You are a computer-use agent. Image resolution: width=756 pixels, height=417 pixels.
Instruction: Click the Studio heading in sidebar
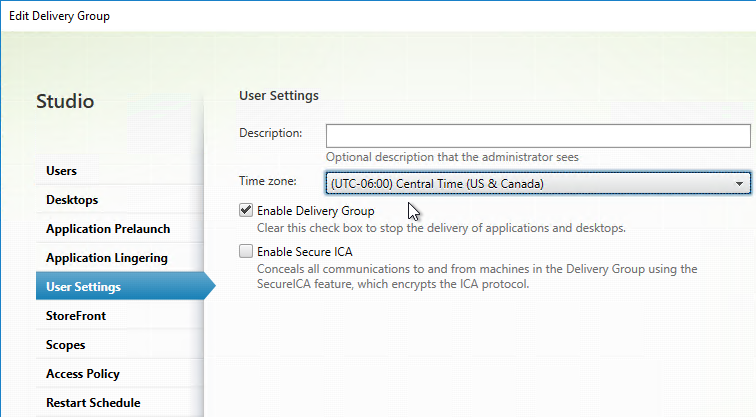click(65, 101)
